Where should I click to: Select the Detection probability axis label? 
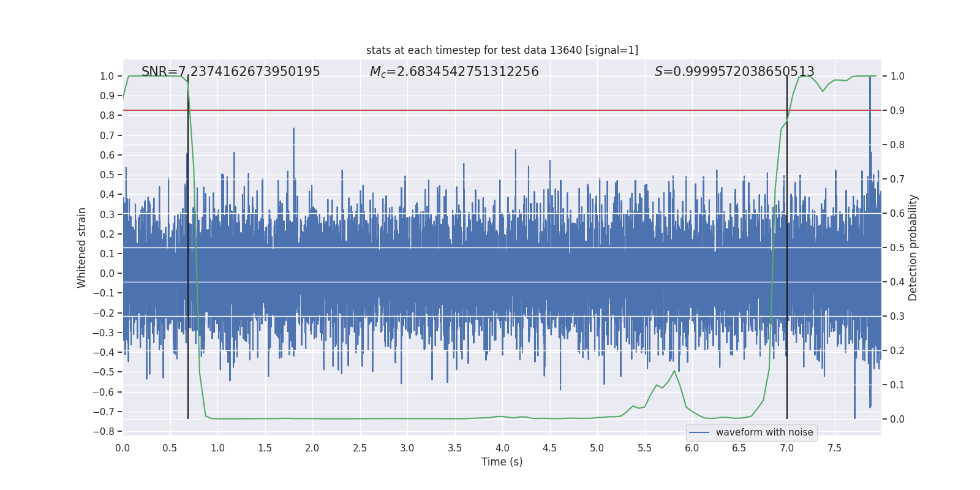(913, 247)
